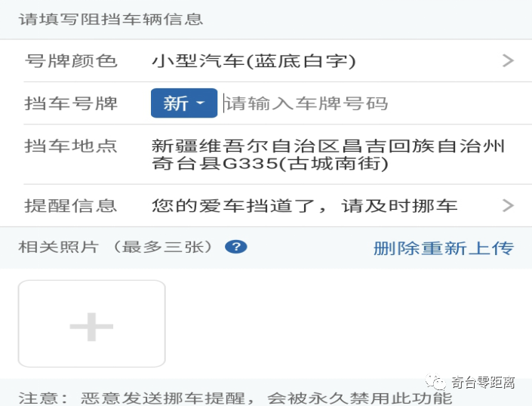This screenshot has width=532, height=406.
Task: Click the 注意 warning notice text
Action: point(235,398)
